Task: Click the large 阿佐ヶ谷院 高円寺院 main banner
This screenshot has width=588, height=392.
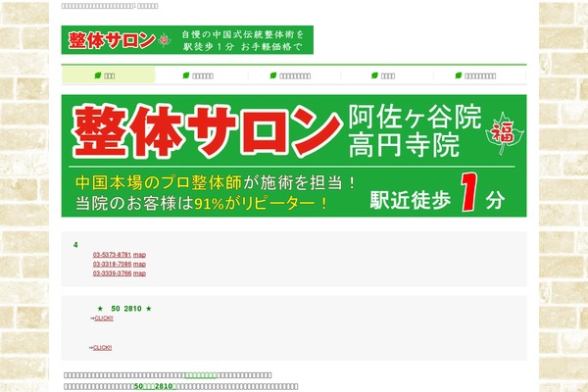Action: [294, 156]
